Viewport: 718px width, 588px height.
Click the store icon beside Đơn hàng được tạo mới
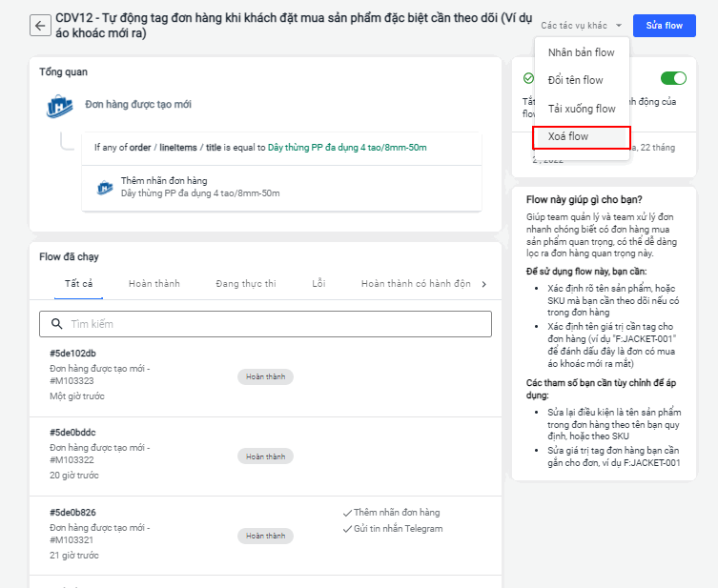[60, 106]
